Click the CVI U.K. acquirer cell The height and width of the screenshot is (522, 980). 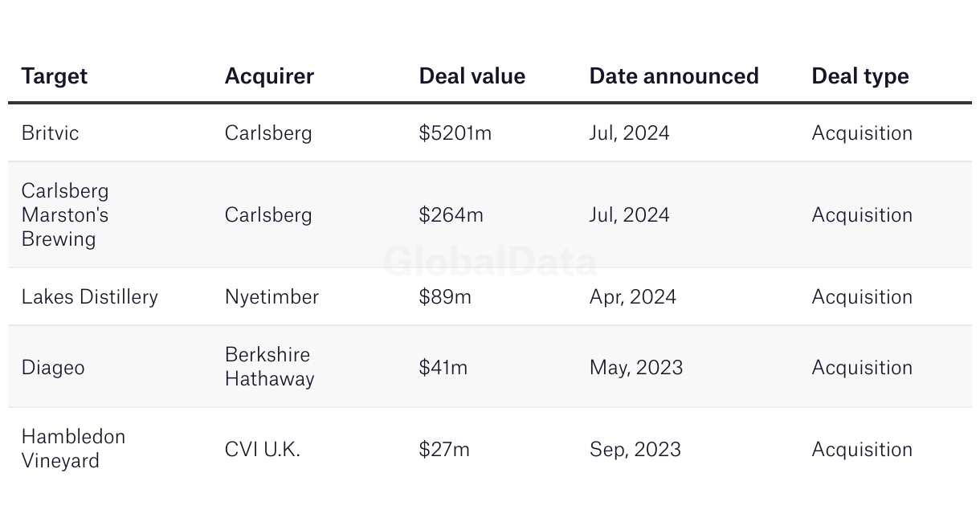tap(263, 450)
